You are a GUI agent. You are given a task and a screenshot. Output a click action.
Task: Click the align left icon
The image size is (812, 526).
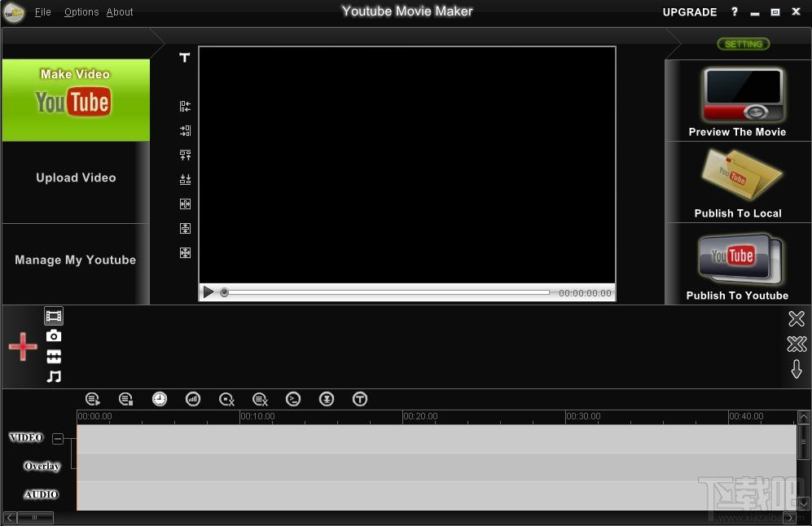(185, 106)
